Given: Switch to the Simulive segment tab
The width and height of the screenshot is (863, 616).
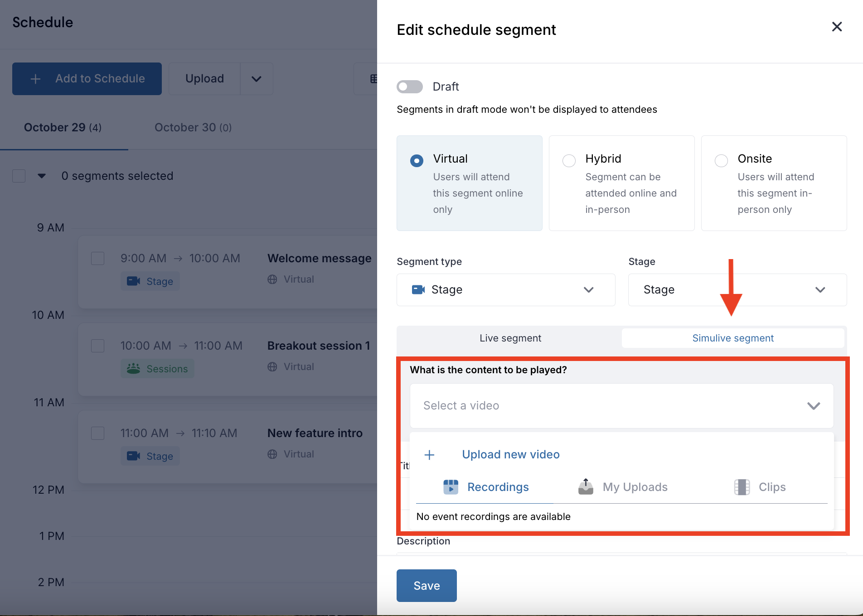Looking at the screenshot, I should point(733,338).
